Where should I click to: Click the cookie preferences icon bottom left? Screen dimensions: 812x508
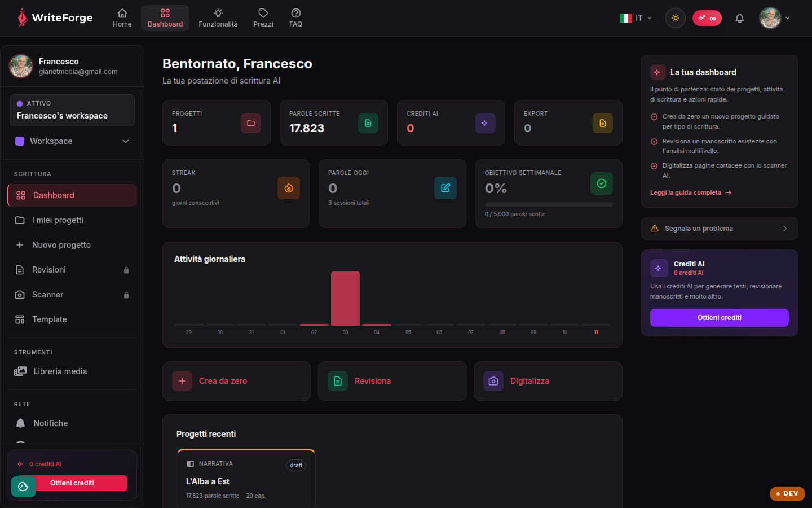[x=24, y=487]
